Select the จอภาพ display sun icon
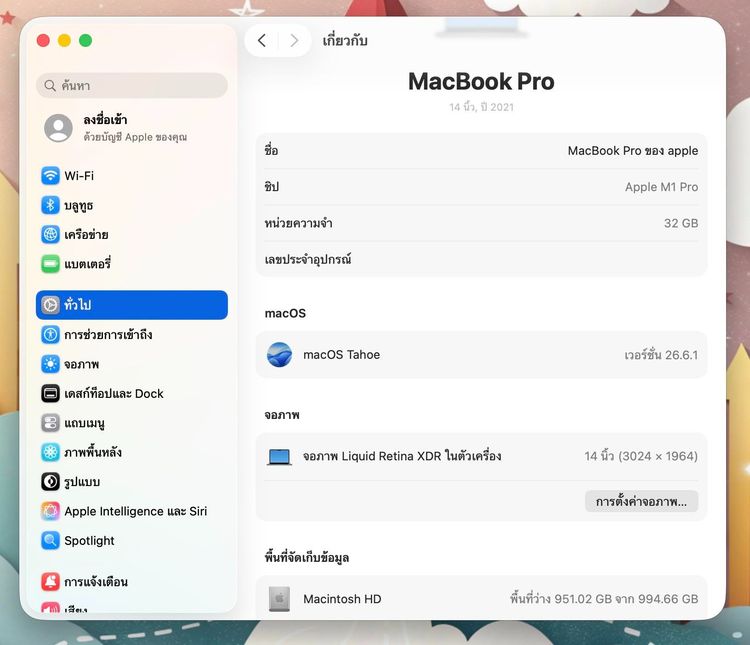The height and width of the screenshot is (645, 750). coord(50,364)
